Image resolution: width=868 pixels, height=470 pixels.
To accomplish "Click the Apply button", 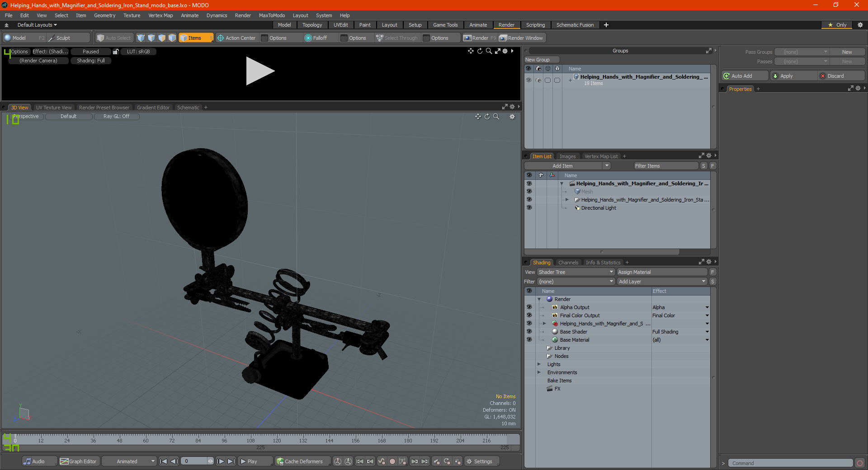I will point(793,76).
